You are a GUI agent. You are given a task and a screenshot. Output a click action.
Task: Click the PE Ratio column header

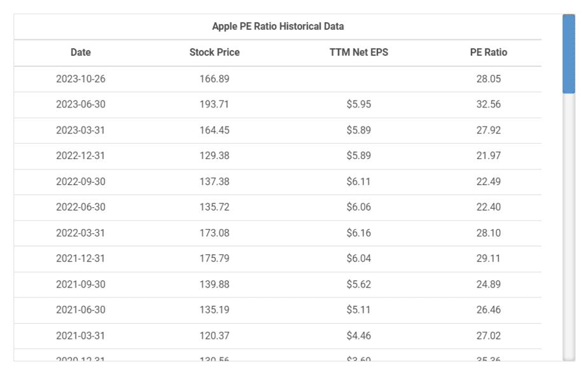click(x=488, y=53)
